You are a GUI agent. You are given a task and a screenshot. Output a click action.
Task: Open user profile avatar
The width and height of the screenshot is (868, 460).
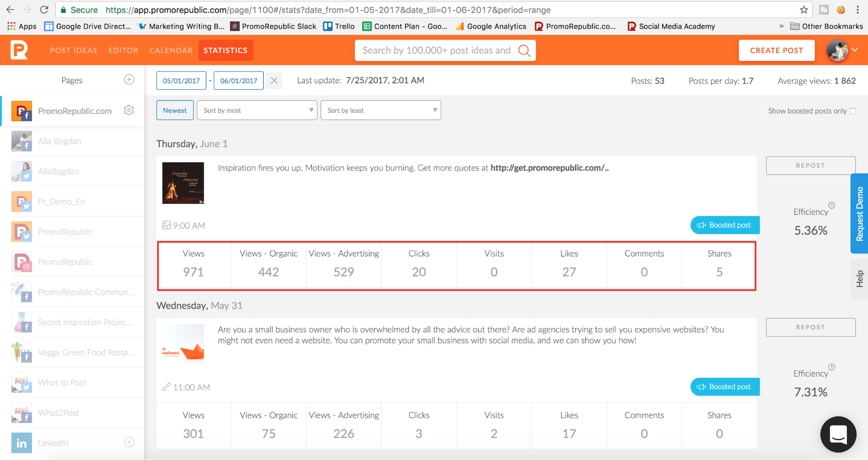pyautogui.click(x=838, y=50)
